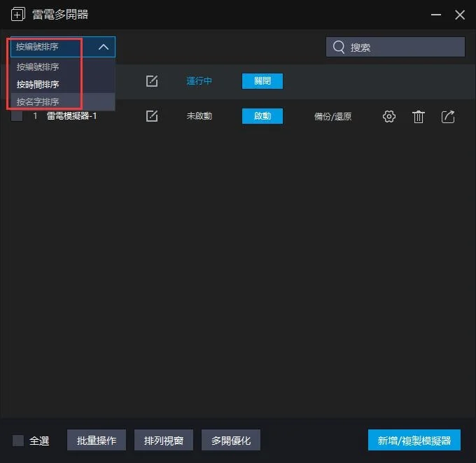Click the rename icon of the running emulator
The height and width of the screenshot is (463, 476).
click(152, 81)
